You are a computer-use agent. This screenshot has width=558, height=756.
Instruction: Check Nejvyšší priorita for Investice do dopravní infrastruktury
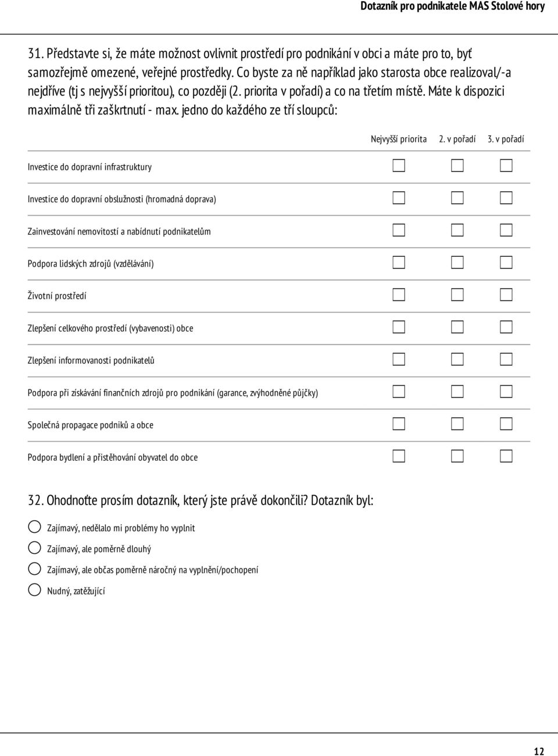tap(398, 166)
